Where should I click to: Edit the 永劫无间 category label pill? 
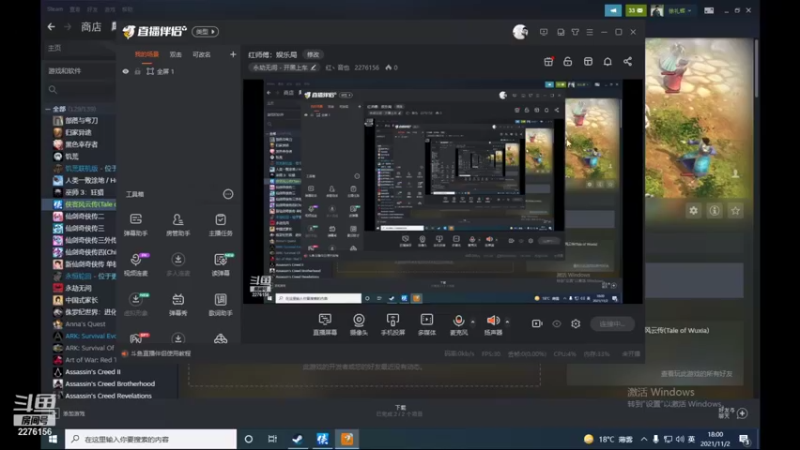(x=285, y=67)
